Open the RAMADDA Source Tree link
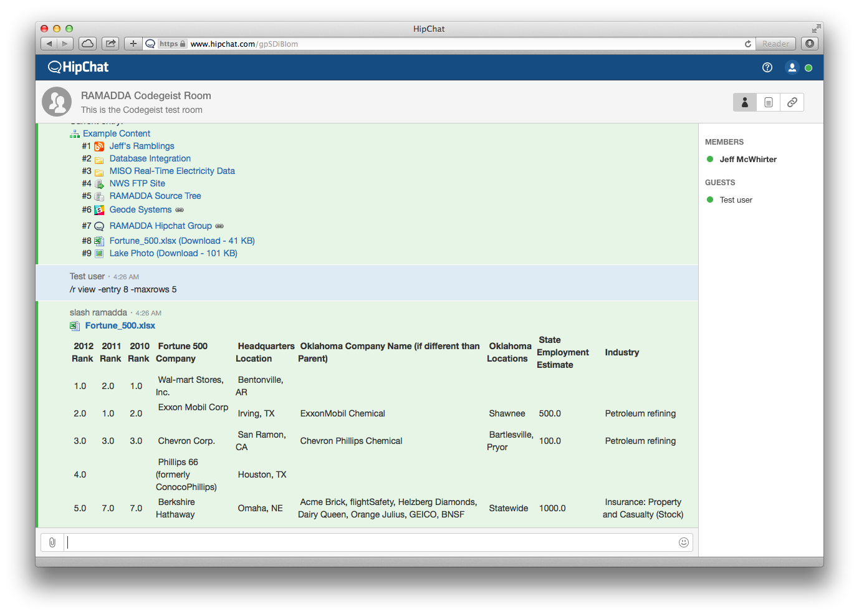Viewport: 859px width, 616px height. [x=155, y=196]
